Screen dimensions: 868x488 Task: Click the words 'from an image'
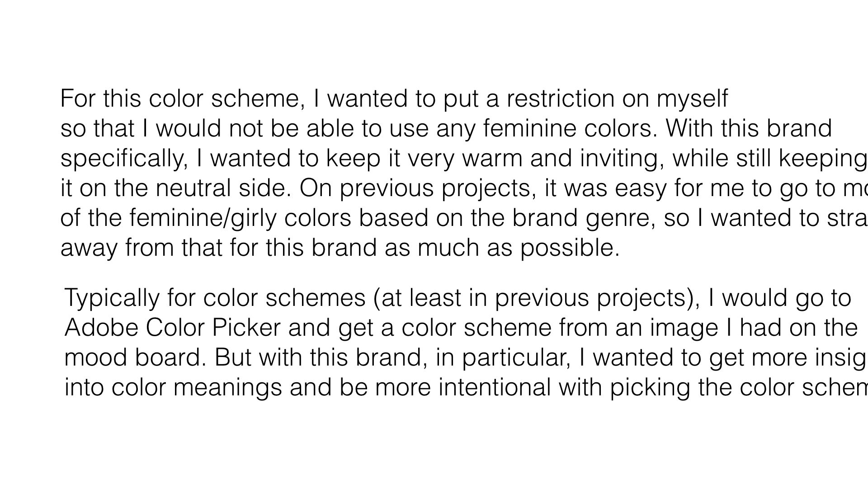[639, 329]
